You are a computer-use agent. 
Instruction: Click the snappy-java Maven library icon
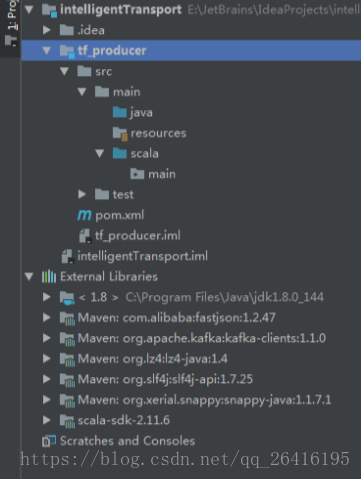(67, 401)
